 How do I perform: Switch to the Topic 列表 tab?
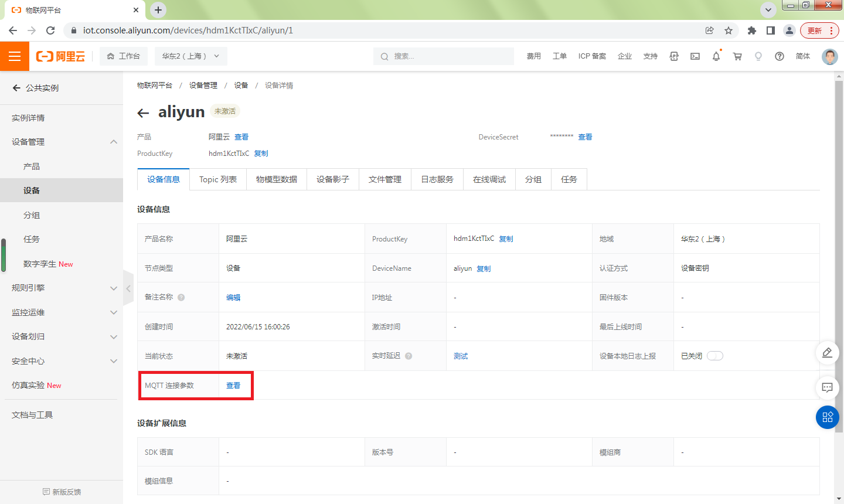point(218,179)
